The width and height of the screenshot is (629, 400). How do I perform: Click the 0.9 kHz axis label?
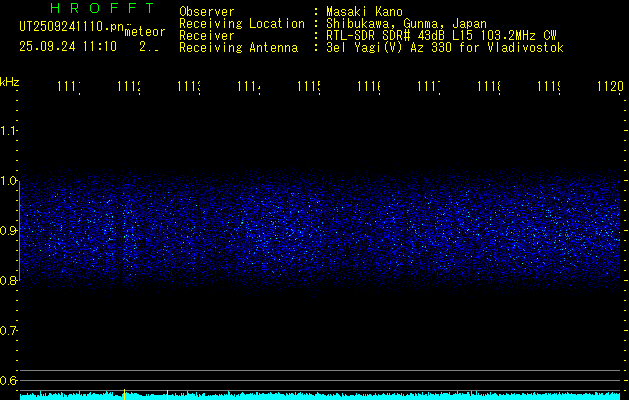(8, 230)
